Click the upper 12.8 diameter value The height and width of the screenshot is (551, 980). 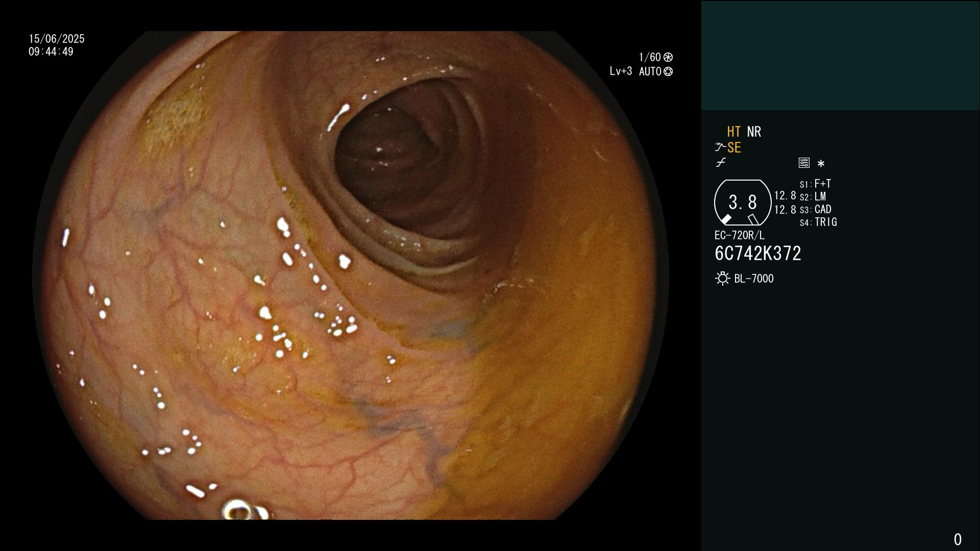click(x=785, y=195)
